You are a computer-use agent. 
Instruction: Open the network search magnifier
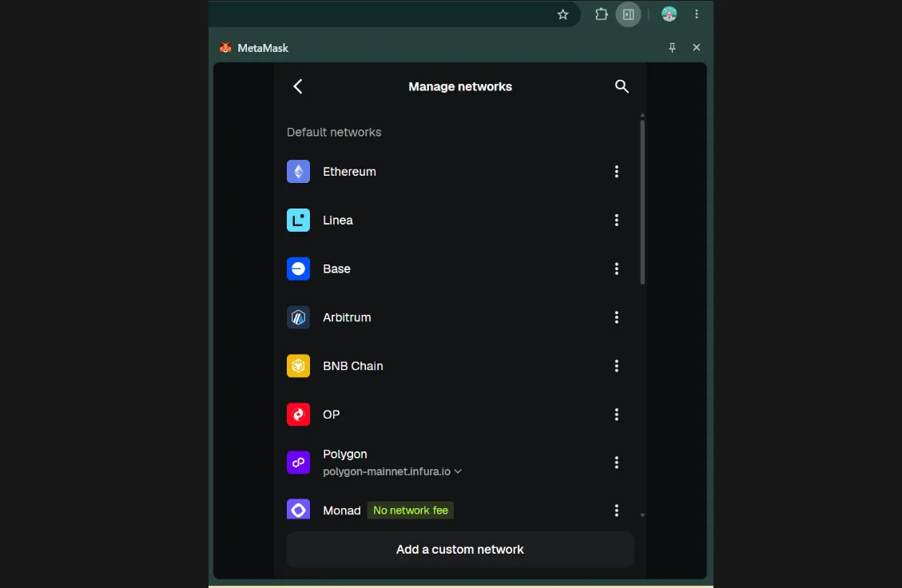click(622, 86)
